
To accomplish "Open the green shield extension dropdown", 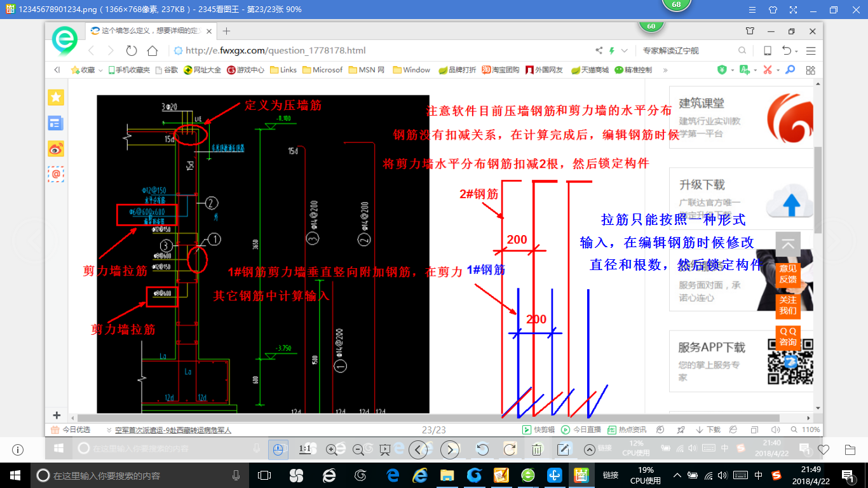I will click(731, 70).
